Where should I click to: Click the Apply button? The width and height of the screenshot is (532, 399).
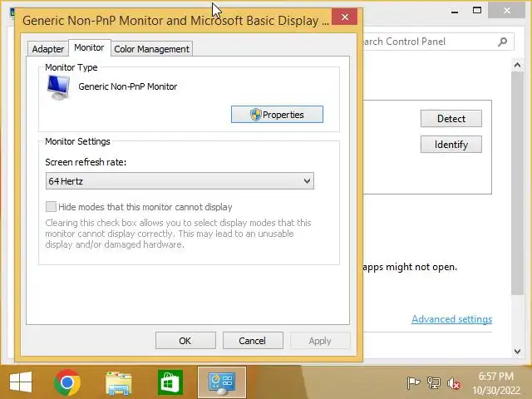(319, 340)
